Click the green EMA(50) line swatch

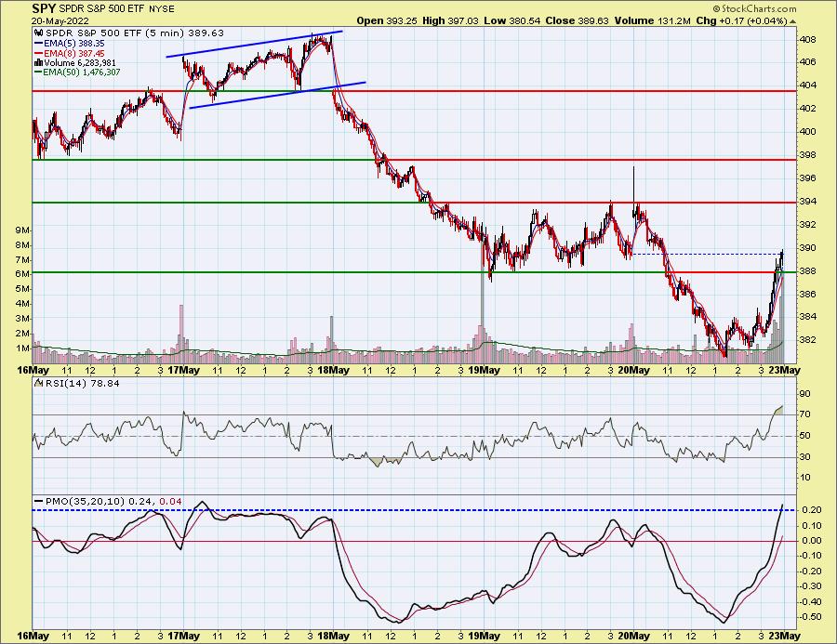tap(38, 72)
